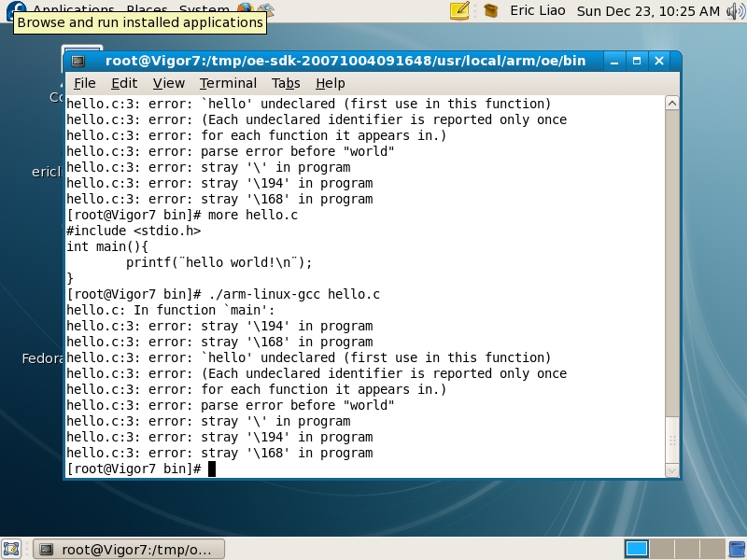Click the Fedora logo applications icon

(16, 8)
